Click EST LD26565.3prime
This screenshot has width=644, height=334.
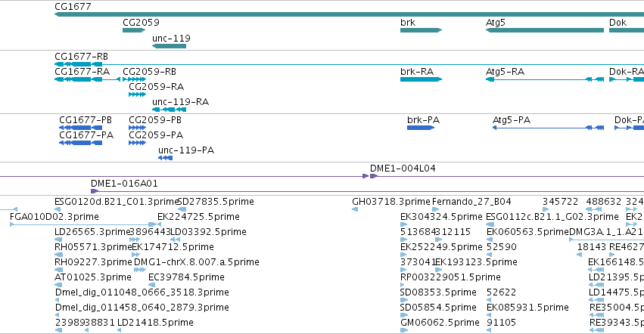coord(92,232)
